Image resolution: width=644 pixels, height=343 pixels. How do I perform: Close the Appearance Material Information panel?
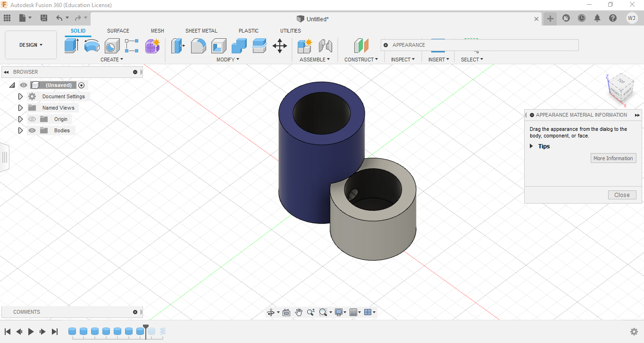(622, 195)
